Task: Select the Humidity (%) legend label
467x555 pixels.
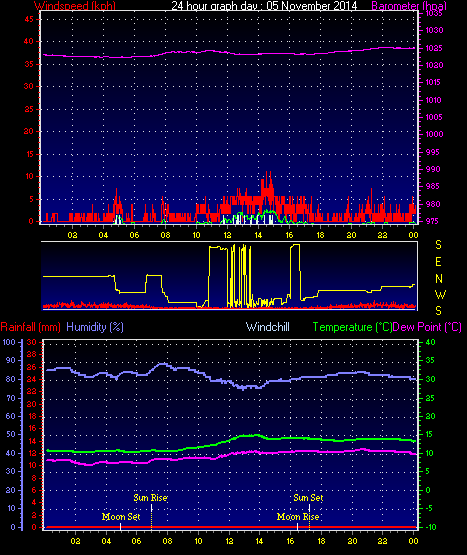Action: pos(95,327)
